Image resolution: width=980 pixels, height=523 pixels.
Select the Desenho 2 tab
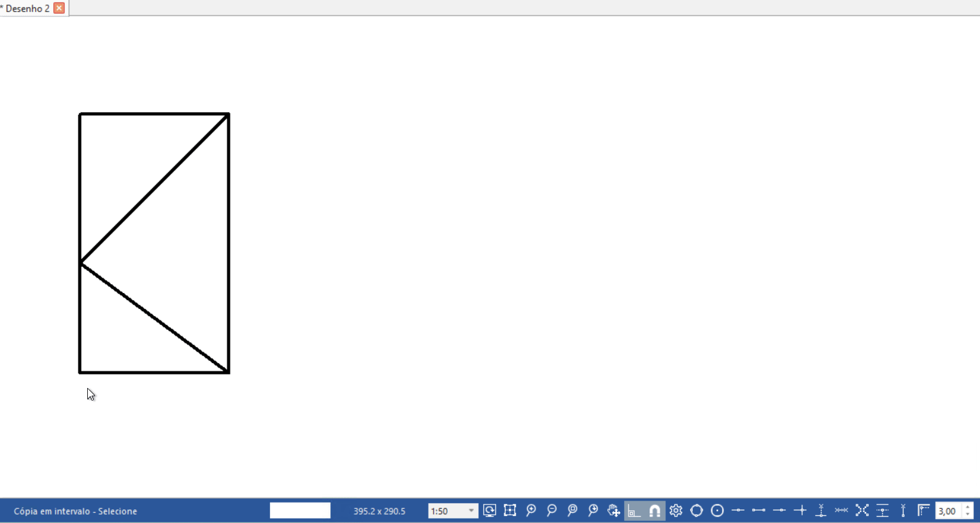[x=27, y=8]
